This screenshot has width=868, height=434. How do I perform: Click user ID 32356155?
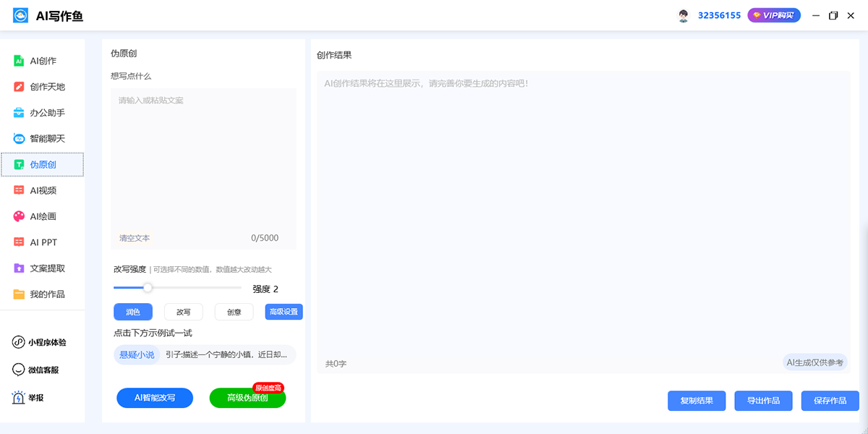(719, 15)
